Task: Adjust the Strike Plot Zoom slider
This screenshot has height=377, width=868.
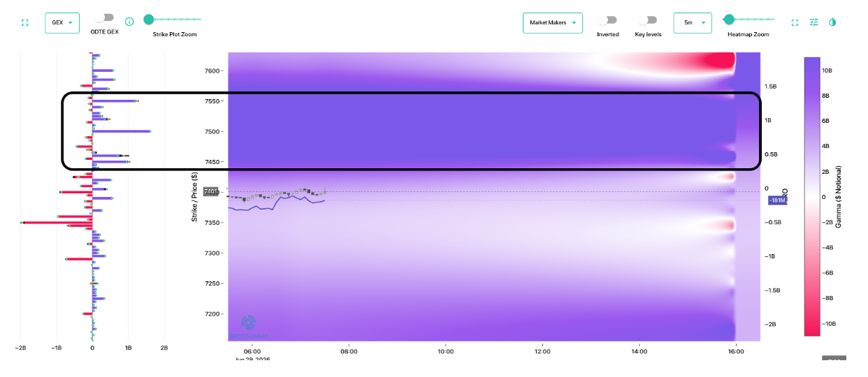Action: coord(171,20)
